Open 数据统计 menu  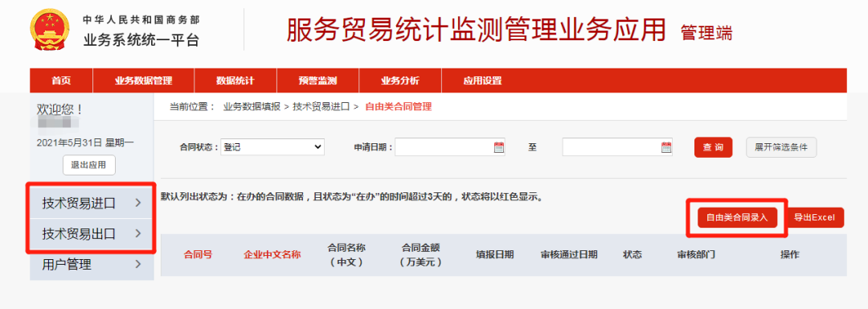click(235, 80)
